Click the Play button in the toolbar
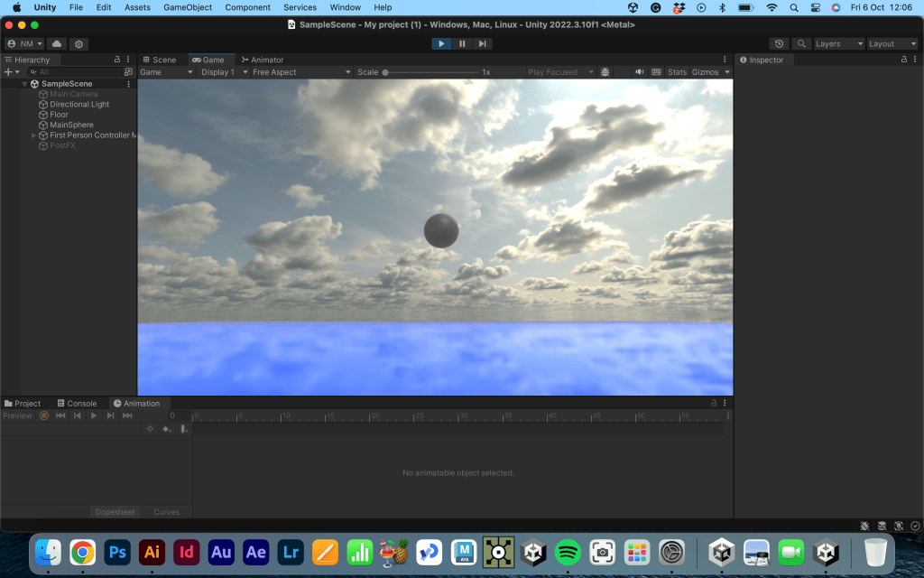Viewport: 924px width, 578px height. tap(441, 43)
